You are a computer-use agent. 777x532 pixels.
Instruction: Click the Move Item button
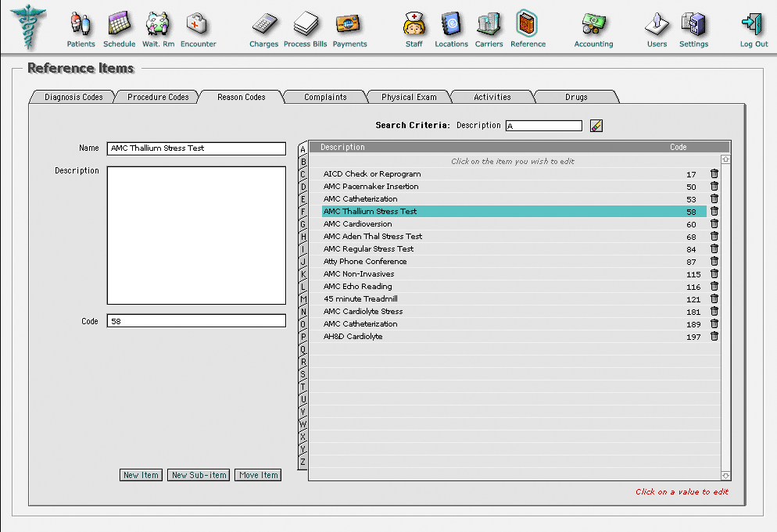(x=258, y=475)
